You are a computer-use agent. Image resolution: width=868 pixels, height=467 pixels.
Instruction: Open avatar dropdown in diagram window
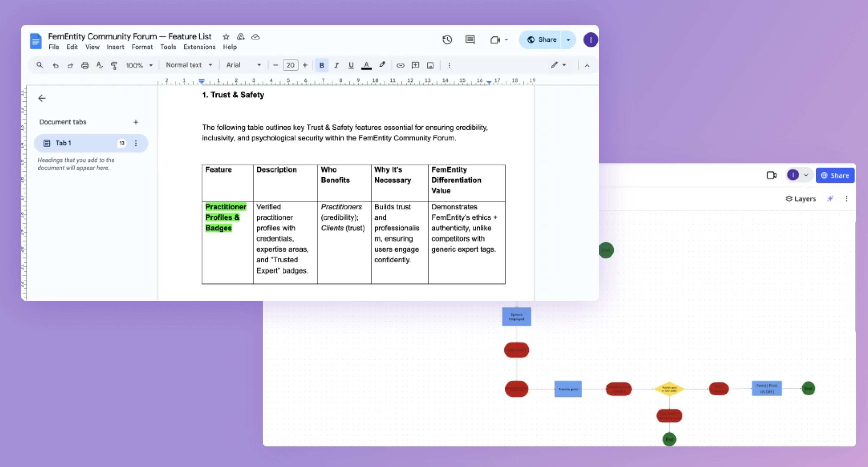pos(806,175)
